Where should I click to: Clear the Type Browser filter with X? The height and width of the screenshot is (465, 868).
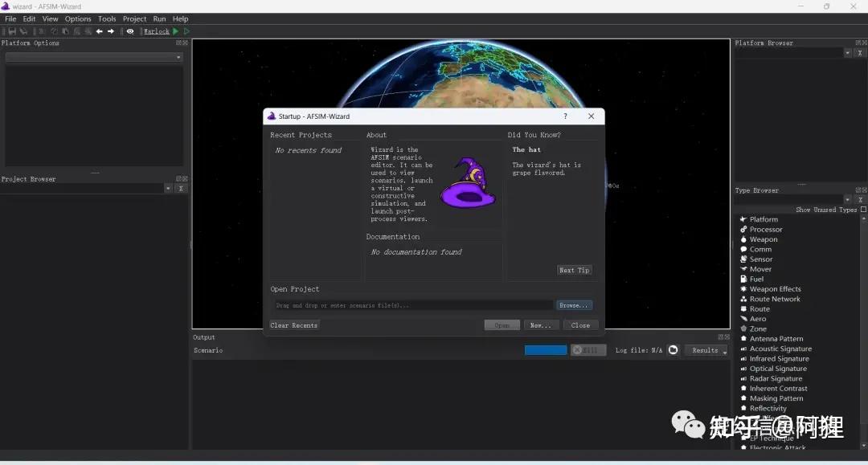(860, 200)
